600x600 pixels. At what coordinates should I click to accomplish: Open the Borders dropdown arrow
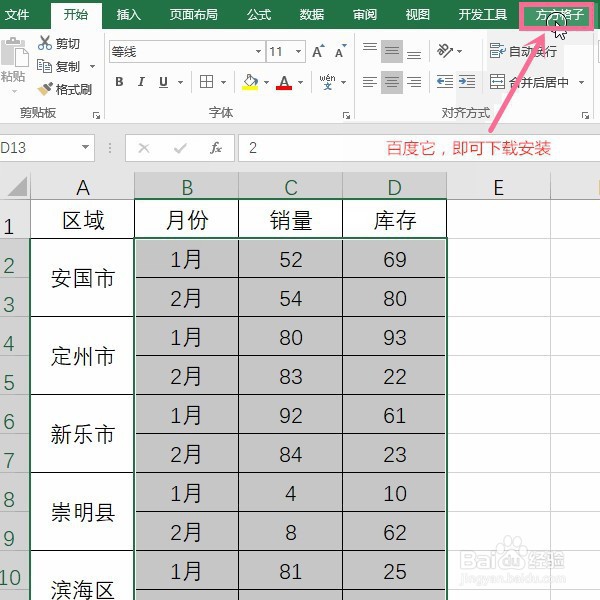coord(223,82)
